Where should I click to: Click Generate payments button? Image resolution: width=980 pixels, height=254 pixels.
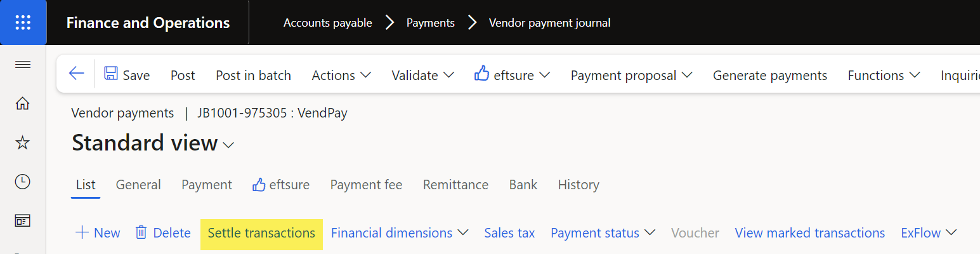pyautogui.click(x=770, y=75)
